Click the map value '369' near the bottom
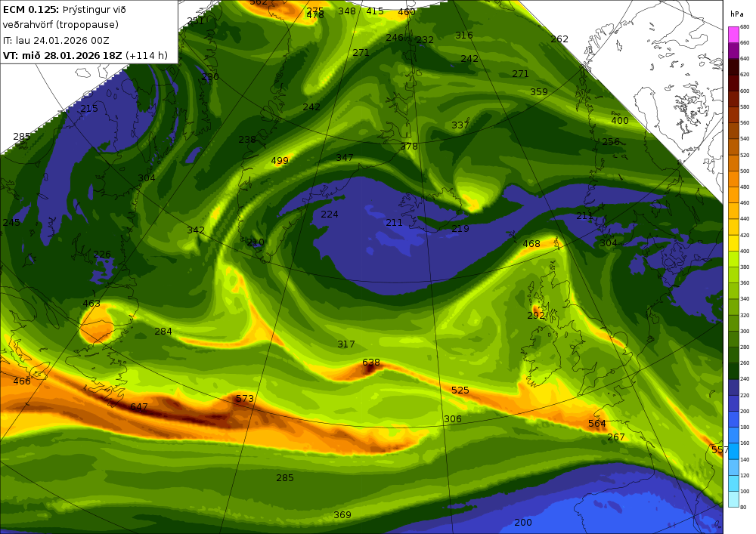The height and width of the screenshot is (534, 756). click(x=342, y=514)
